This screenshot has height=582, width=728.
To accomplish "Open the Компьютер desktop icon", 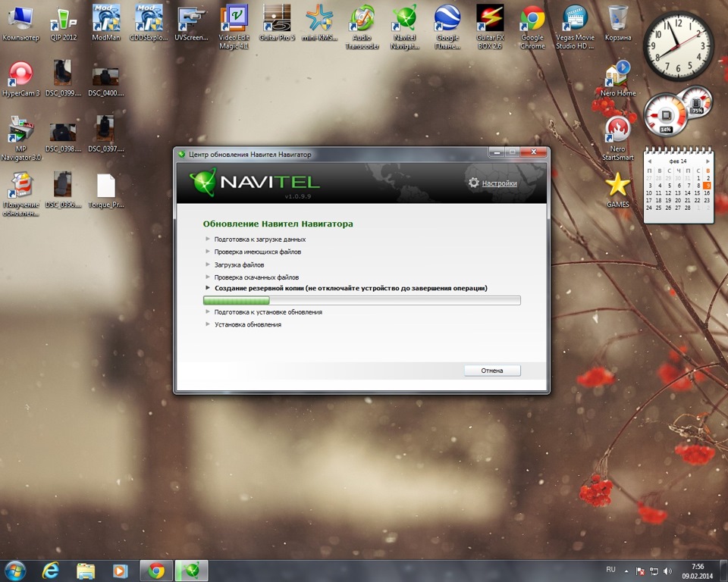I will click(x=21, y=24).
